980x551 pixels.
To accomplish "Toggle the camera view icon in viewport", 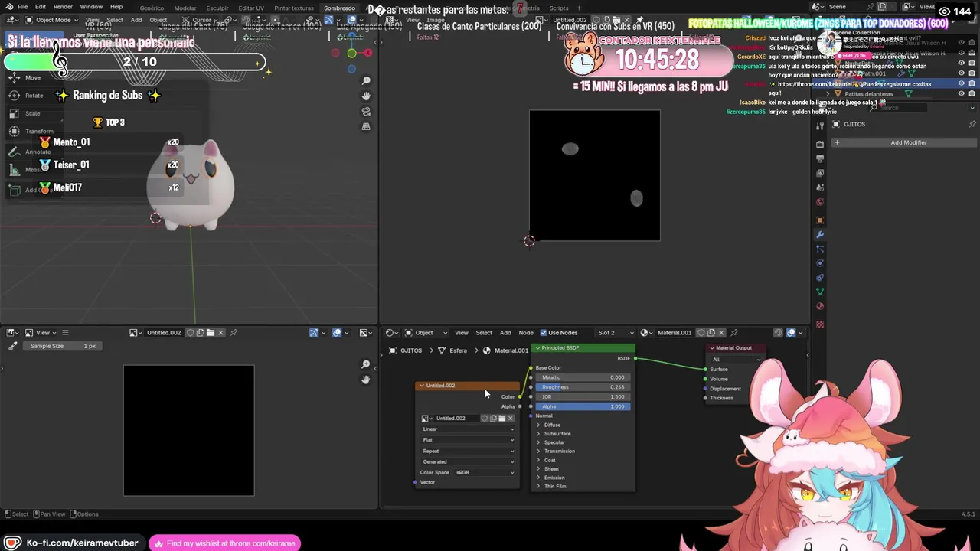I will click(366, 111).
